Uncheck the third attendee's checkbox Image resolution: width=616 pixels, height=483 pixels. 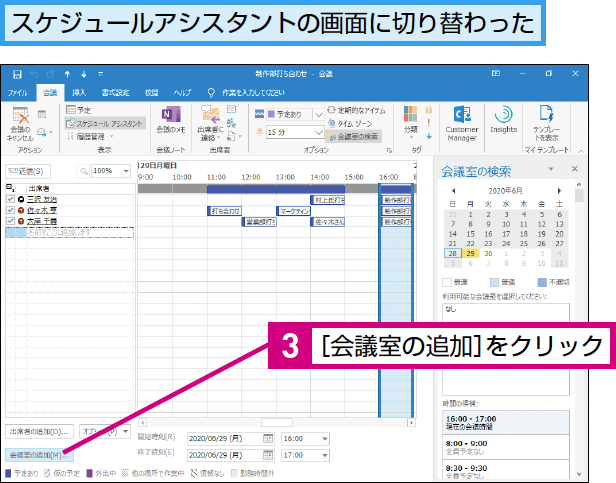click(x=10, y=221)
